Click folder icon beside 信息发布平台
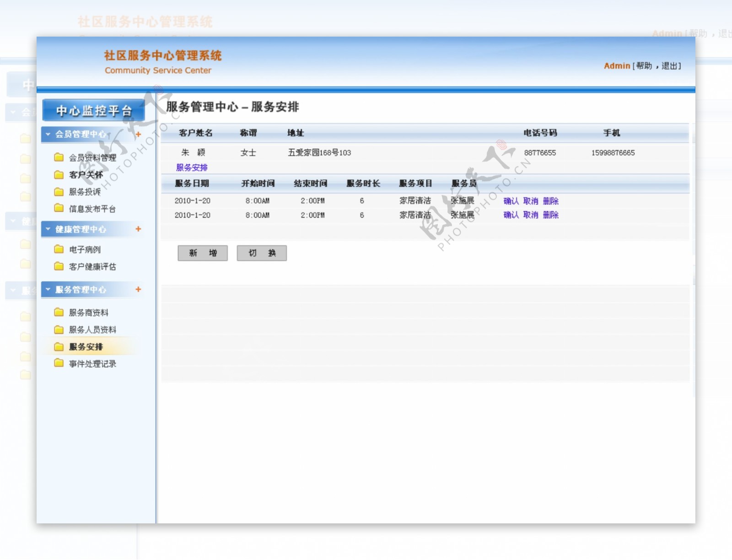Viewport: 732px width, 560px height. (59, 208)
